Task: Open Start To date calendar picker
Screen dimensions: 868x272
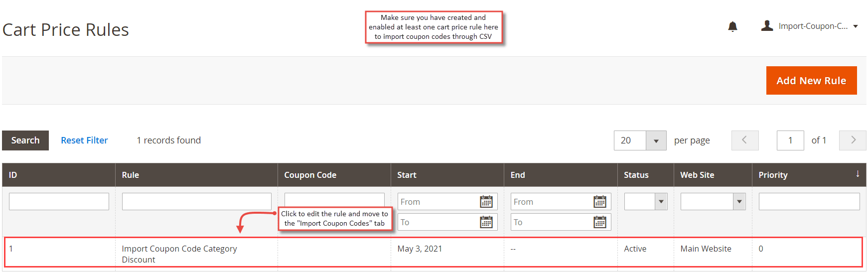Action: click(x=486, y=222)
